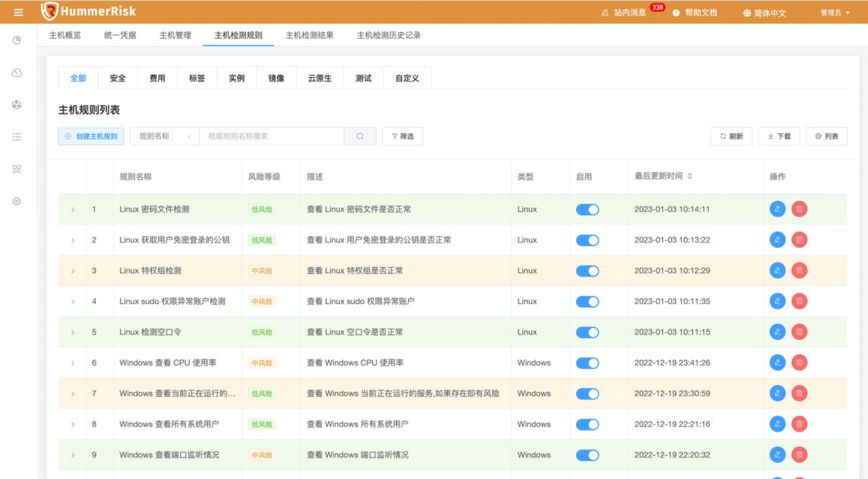Open the third sidebar icon below the cloud

click(x=17, y=104)
